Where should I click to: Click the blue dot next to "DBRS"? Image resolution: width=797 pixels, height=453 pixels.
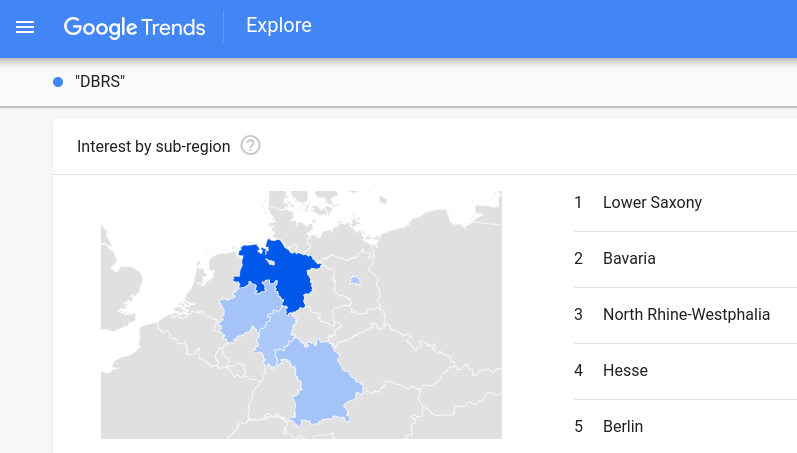tap(58, 81)
